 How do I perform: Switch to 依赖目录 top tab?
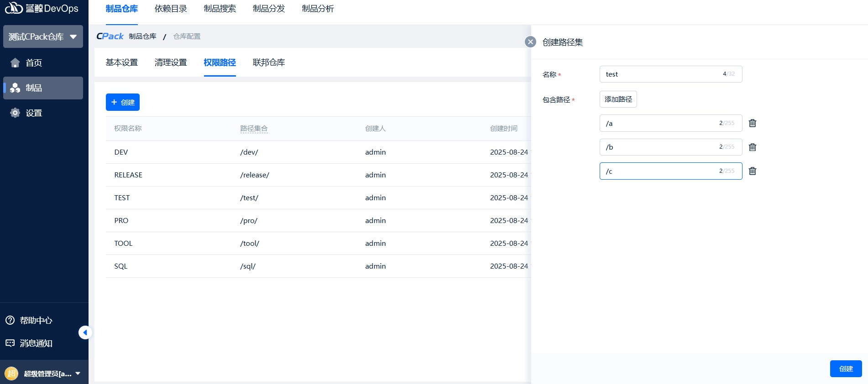(x=171, y=9)
